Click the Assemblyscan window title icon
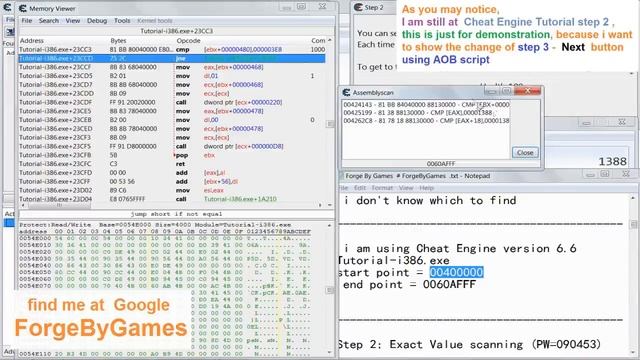 pyautogui.click(x=346, y=93)
